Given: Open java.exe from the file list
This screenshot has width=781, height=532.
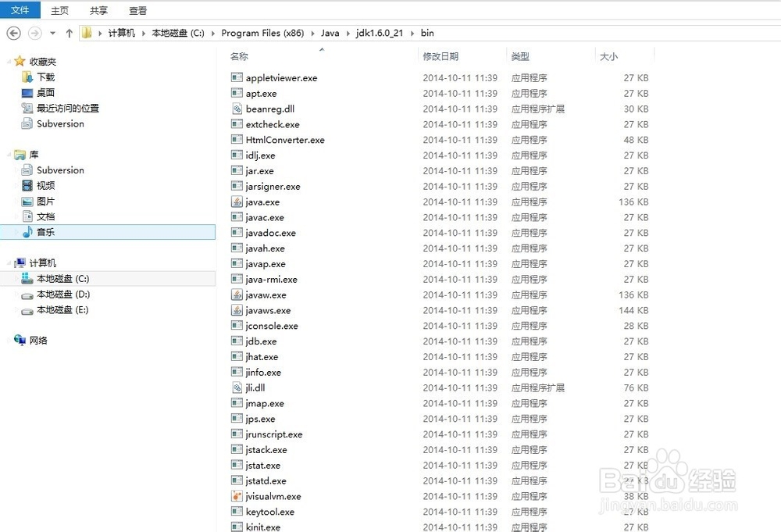Looking at the screenshot, I should tap(259, 202).
